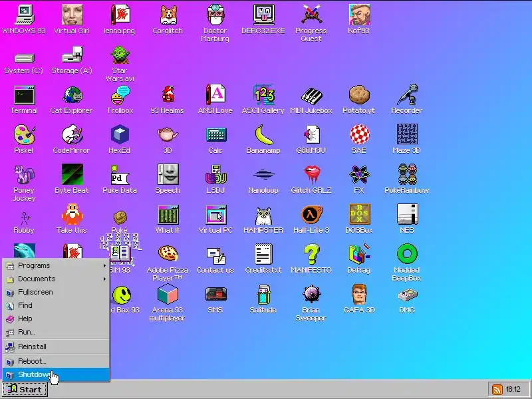Choose Find in Start menu

click(x=56, y=305)
